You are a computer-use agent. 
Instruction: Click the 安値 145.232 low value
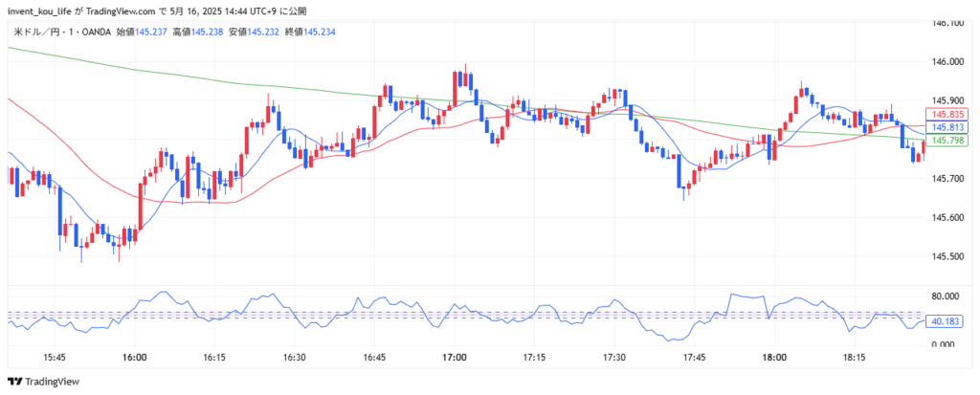(x=255, y=32)
